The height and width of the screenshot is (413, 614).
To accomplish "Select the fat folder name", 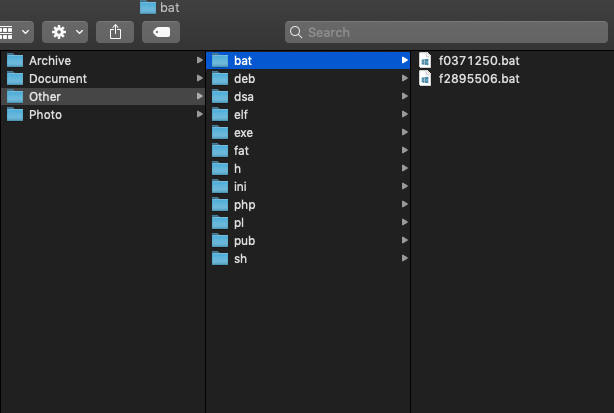I will 241,151.
